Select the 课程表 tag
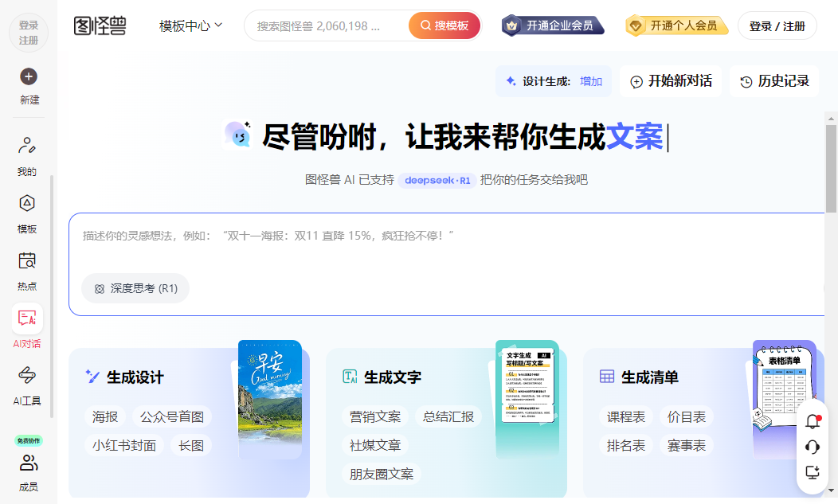Image resolution: width=838 pixels, height=504 pixels. [626, 417]
